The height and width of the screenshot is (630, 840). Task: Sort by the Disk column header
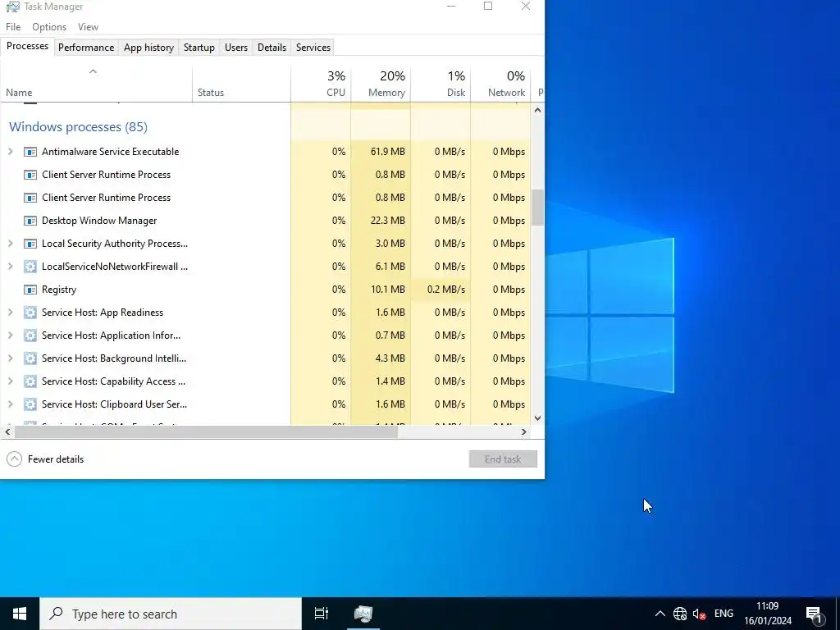441,84
